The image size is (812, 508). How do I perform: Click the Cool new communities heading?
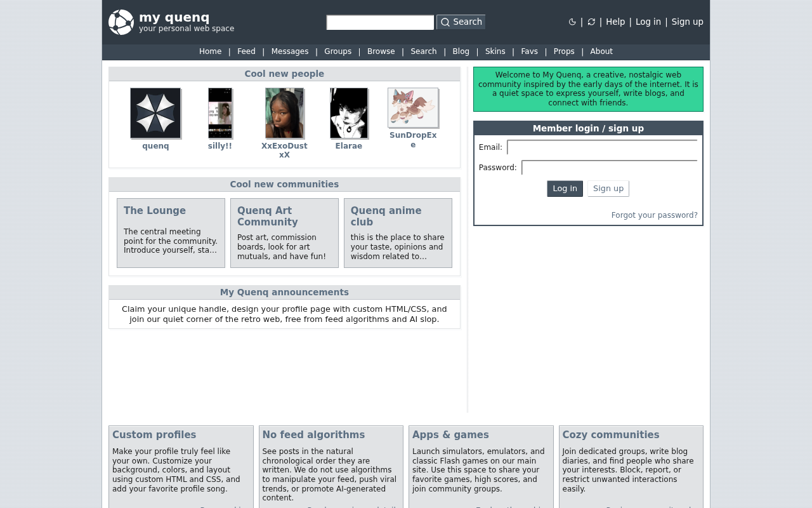tap(284, 184)
